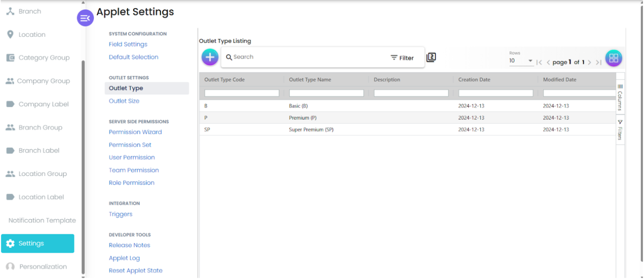Jump to last page arrow
Image resolution: width=644 pixels, height=280 pixels.
(x=599, y=62)
